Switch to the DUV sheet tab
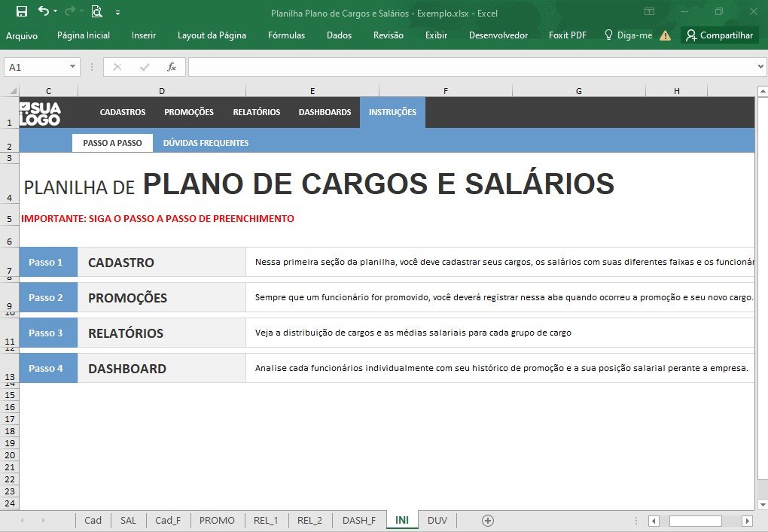 (437, 520)
